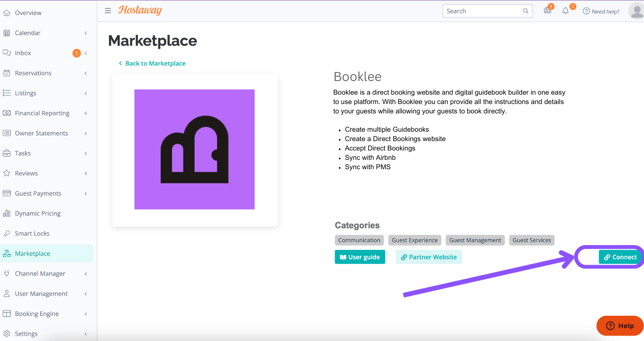Toggle the hamburger menu icon

tap(108, 11)
